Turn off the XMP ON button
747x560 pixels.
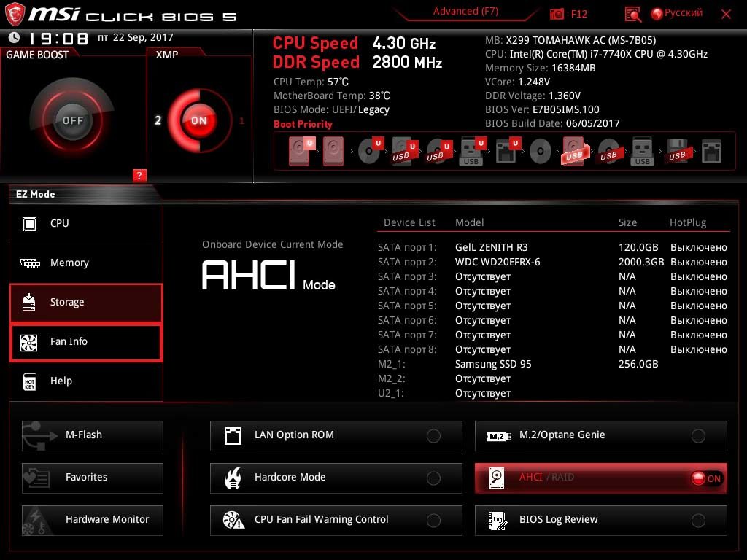click(199, 120)
